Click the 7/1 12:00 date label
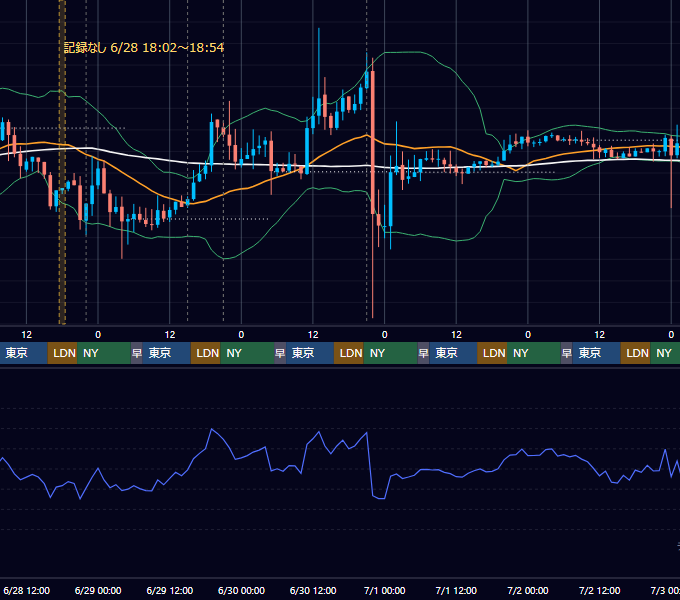Image resolution: width=680 pixels, height=600 pixels. [456, 590]
